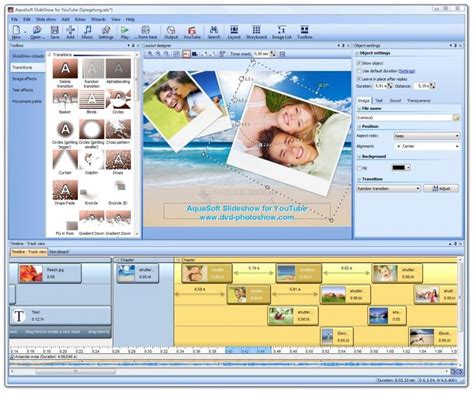
Task: Save the slideshow with Save icon
Action: 55,32
